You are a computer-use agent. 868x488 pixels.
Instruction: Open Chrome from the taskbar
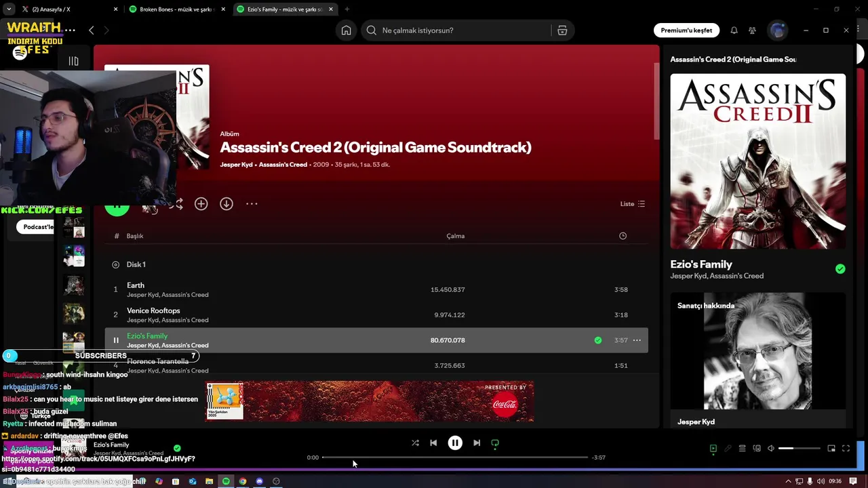coord(243,481)
